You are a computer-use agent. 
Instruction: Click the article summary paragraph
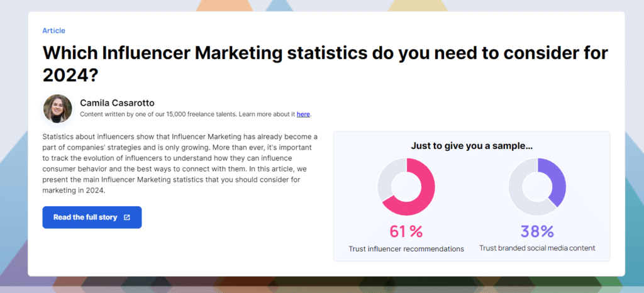[180, 163]
